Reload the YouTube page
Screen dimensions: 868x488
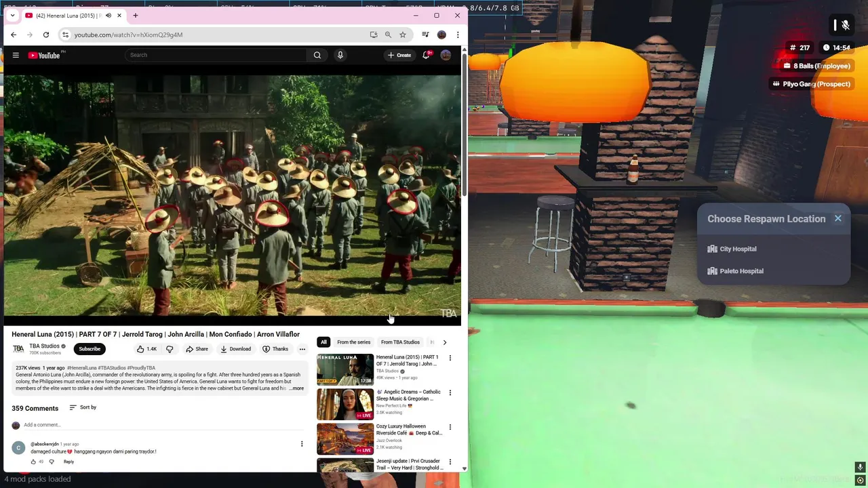pos(46,35)
